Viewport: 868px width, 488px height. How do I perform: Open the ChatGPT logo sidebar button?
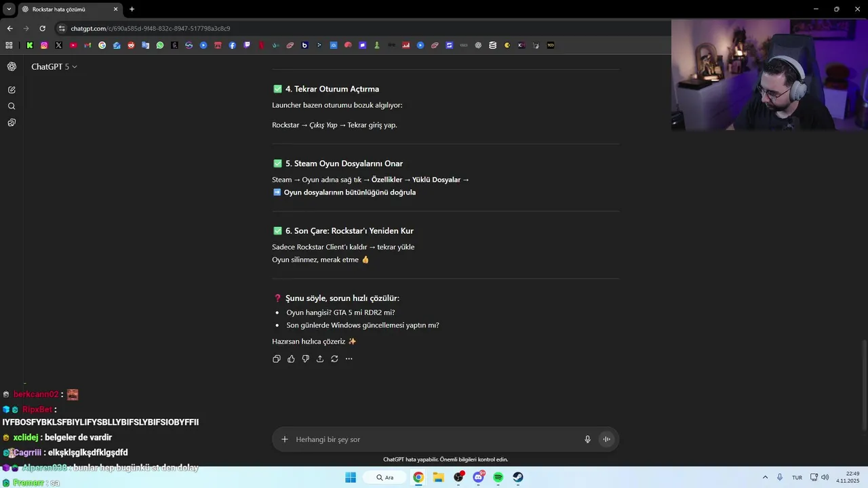click(x=12, y=66)
